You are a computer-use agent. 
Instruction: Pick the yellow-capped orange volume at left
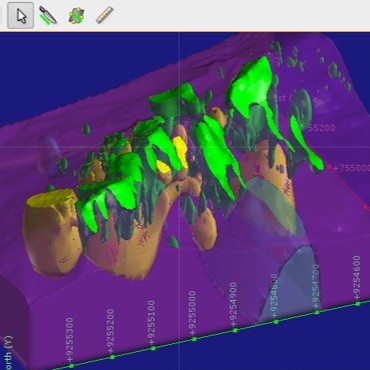pos(51,230)
